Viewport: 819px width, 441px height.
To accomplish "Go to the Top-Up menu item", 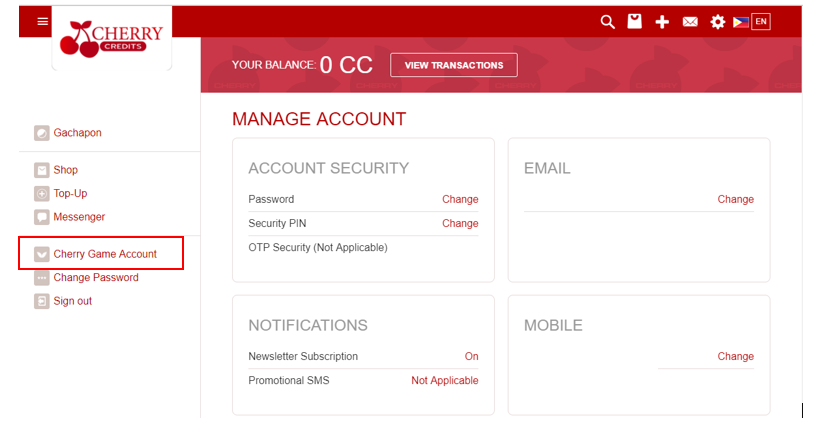I will pos(70,193).
